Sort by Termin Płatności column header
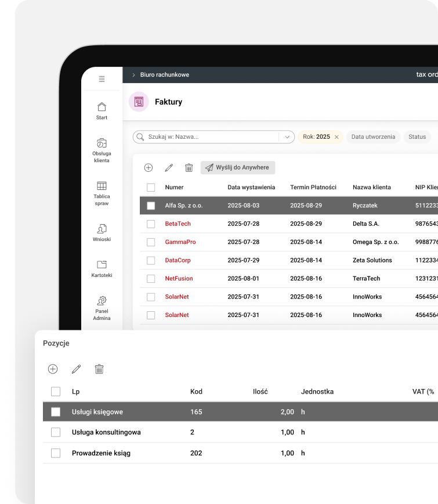 pyautogui.click(x=313, y=188)
